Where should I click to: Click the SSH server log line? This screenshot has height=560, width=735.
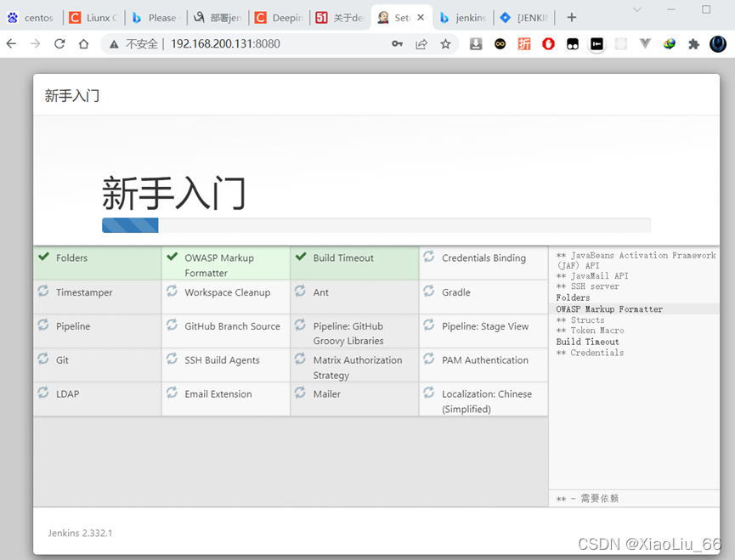(587, 286)
